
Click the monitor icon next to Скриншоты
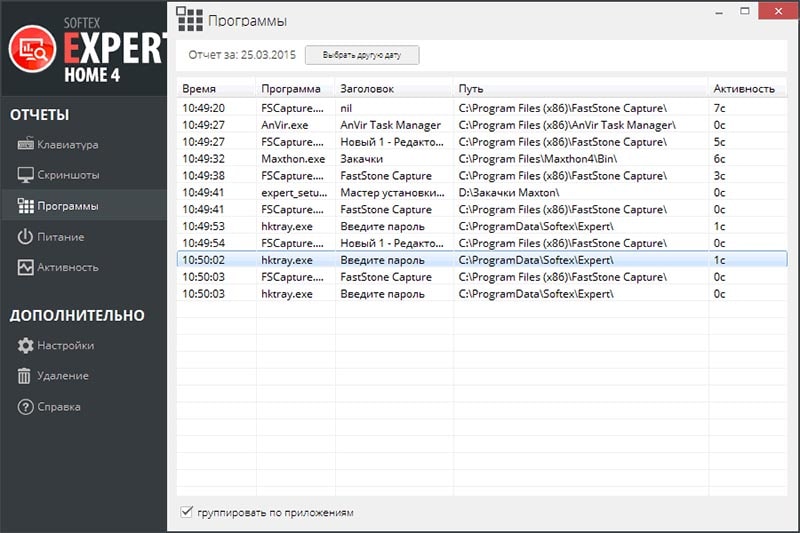pyautogui.click(x=26, y=175)
